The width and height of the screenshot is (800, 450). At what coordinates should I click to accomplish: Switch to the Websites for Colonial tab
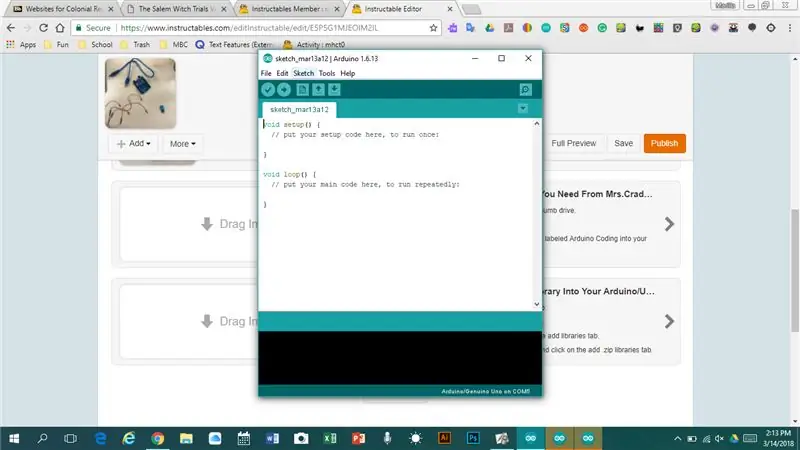tap(62, 9)
